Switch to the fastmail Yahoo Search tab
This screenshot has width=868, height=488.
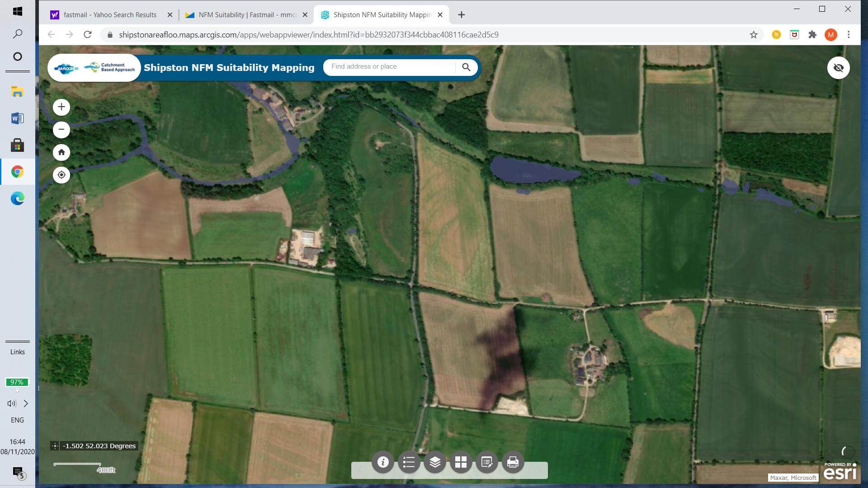point(110,15)
